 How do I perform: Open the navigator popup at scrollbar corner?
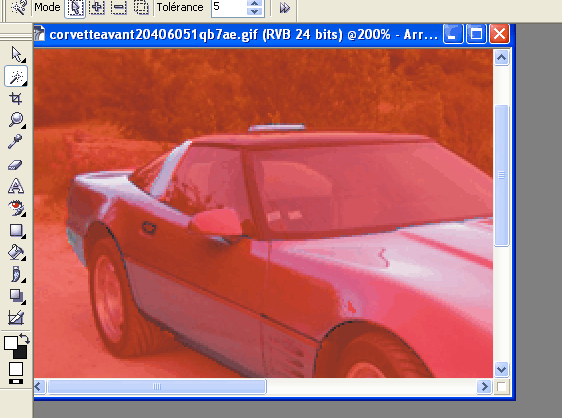pos(501,387)
